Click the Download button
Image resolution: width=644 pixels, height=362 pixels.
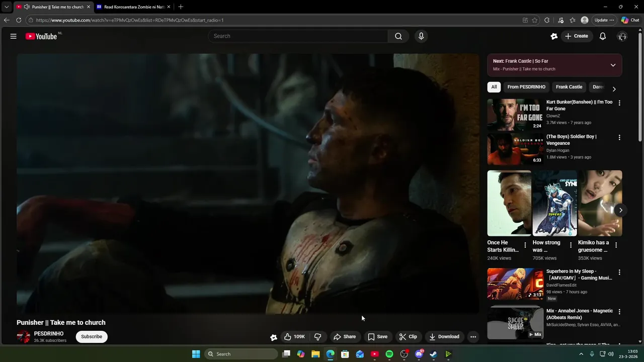click(x=444, y=337)
